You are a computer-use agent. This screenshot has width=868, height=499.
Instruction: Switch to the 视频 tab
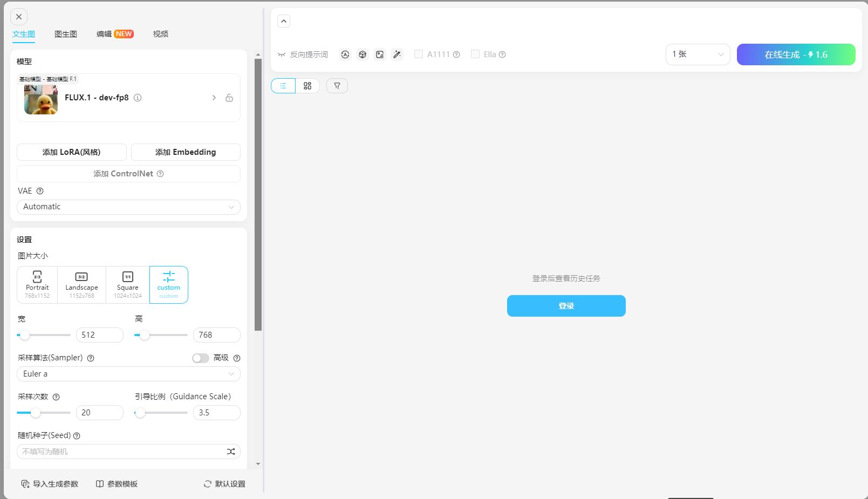click(x=160, y=34)
